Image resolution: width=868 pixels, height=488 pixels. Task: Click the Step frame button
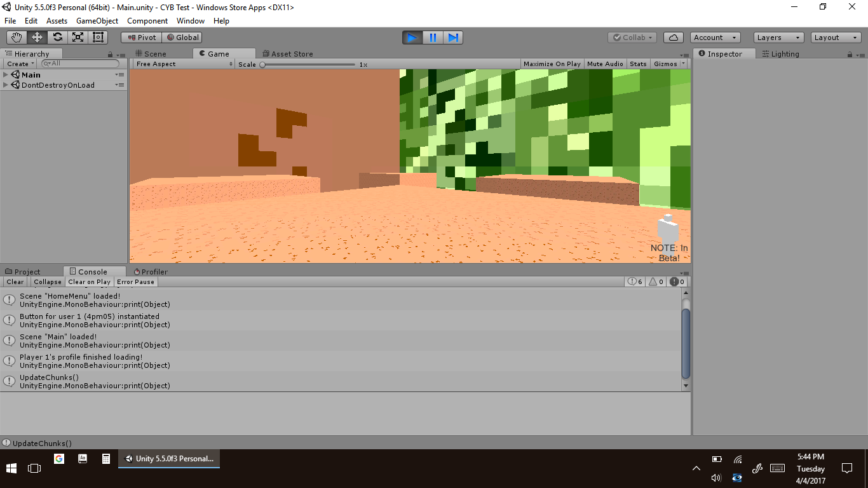(x=453, y=37)
